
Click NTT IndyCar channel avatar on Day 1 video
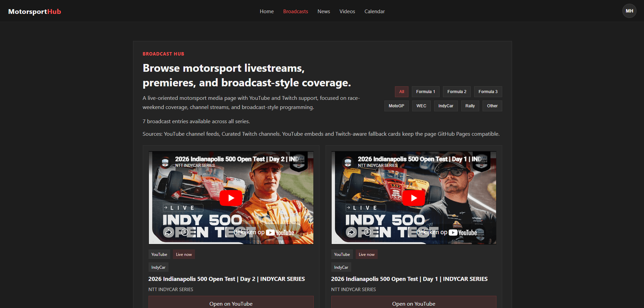coord(348,162)
